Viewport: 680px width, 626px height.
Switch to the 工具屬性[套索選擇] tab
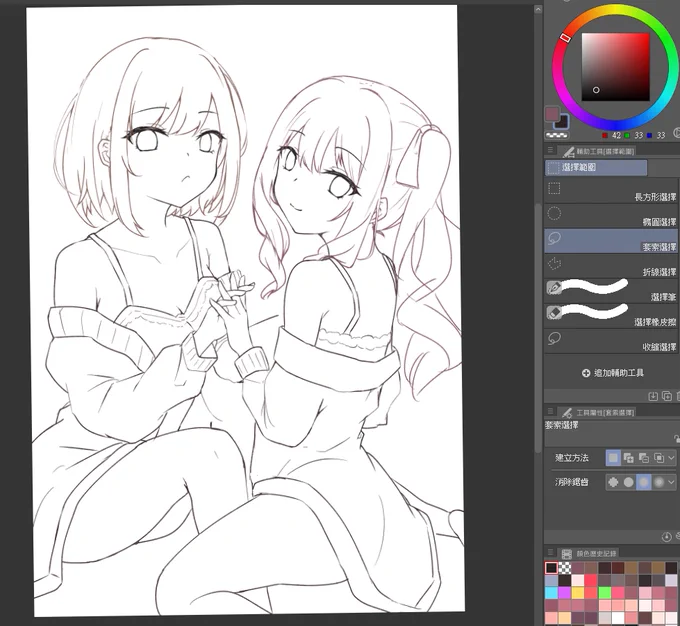(598, 413)
